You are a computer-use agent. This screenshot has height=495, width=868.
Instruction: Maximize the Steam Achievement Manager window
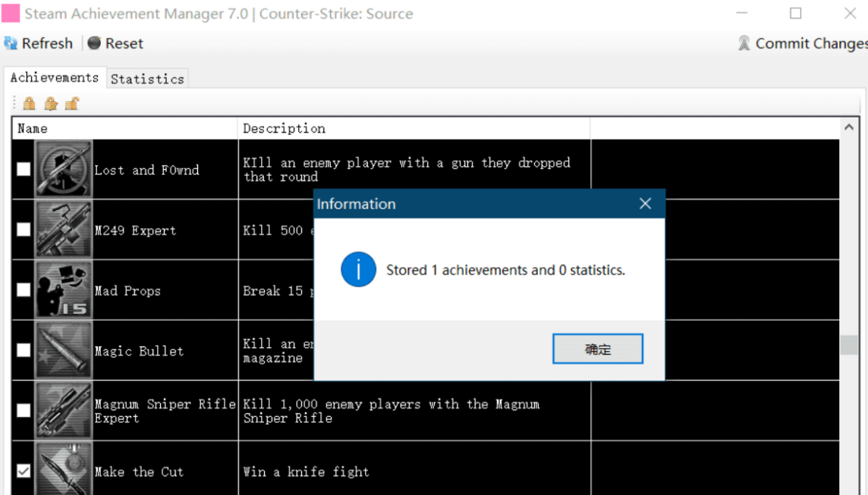tap(795, 14)
